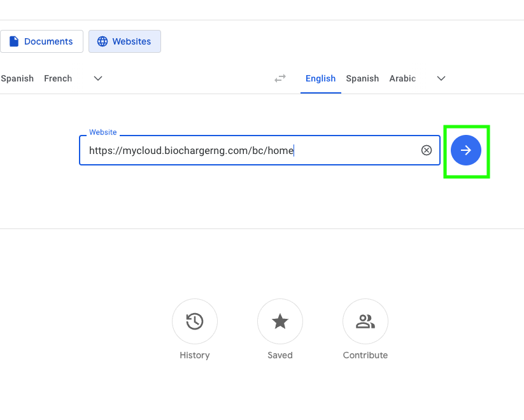The width and height of the screenshot is (524, 420).
Task: Click the globe icon on Websites
Action: (103, 41)
